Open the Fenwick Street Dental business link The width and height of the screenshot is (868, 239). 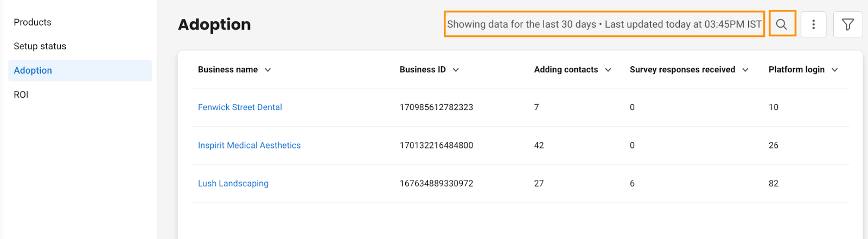coord(240,107)
